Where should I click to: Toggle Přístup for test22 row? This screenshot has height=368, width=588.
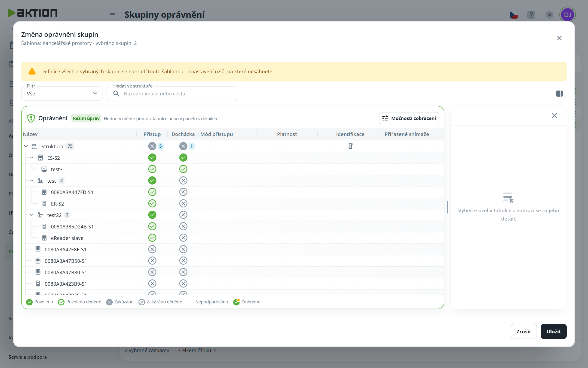pos(152,215)
